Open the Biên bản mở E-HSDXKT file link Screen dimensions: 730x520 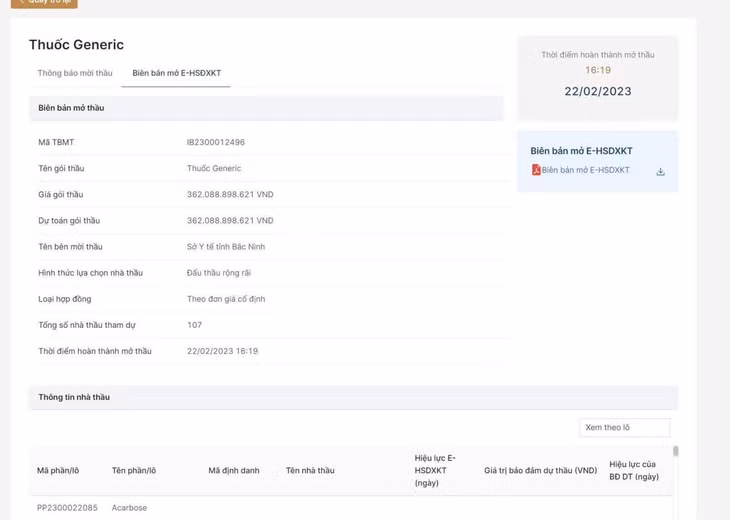pos(586,170)
